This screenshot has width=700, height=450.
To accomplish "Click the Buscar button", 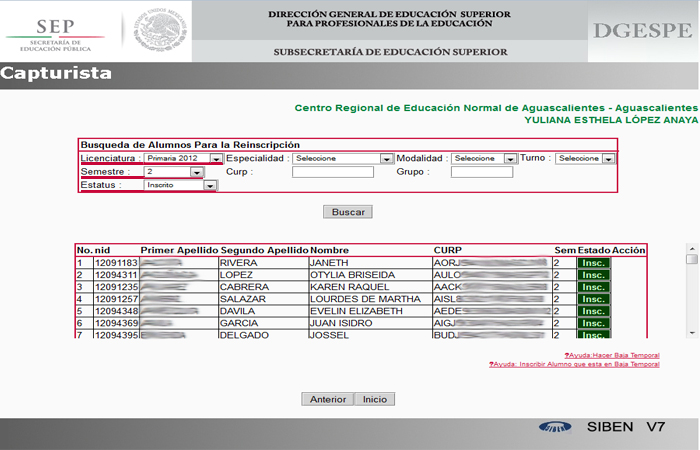I will pyautogui.click(x=348, y=212).
